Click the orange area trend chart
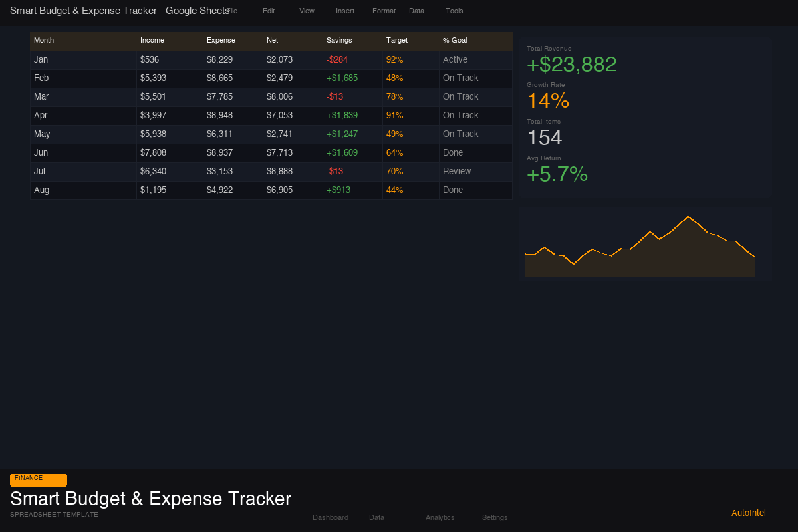 coord(640,247)
